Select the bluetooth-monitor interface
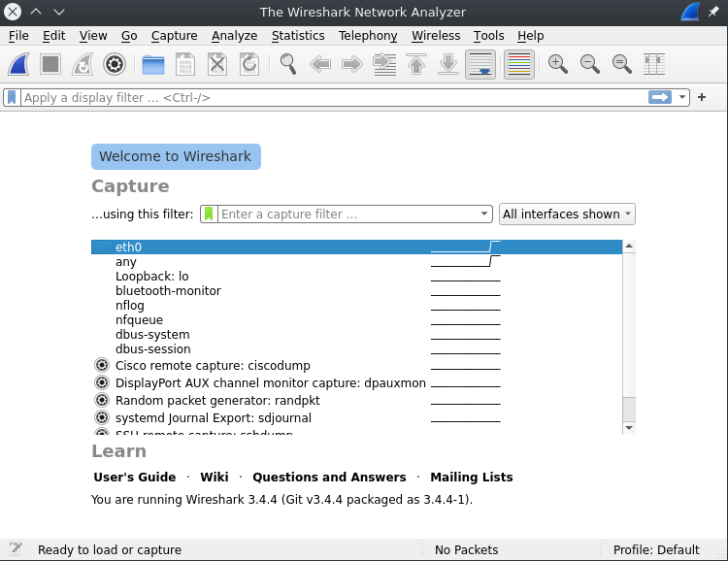 point(356,291)
